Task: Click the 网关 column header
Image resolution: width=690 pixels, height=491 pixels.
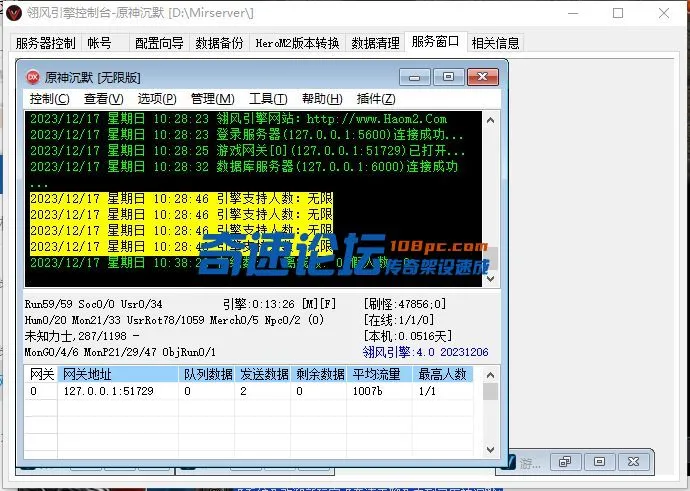Action: [x=41, y=374]
